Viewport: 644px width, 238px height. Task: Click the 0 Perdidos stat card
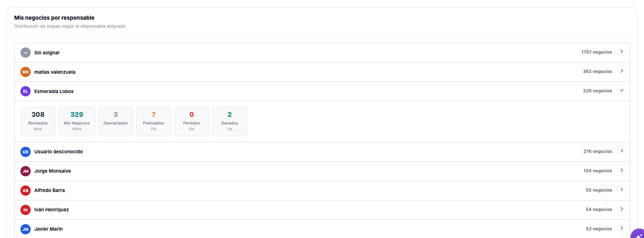[192, 122]
